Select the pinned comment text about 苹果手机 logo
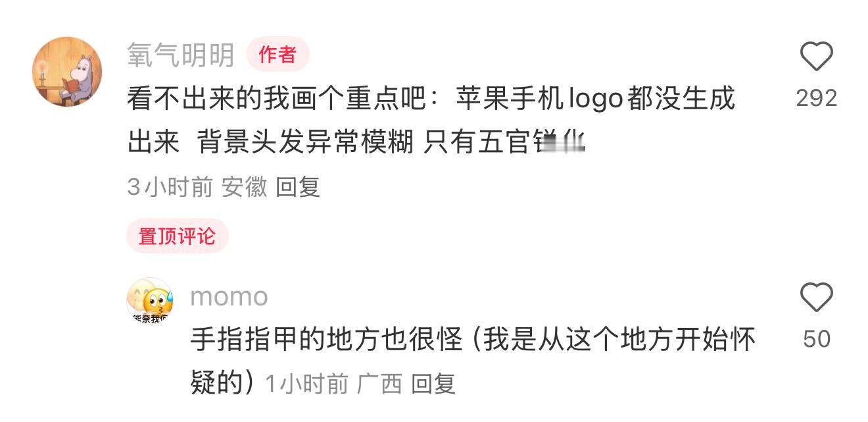Screen dimensions: 868x422 coord(431,120)
